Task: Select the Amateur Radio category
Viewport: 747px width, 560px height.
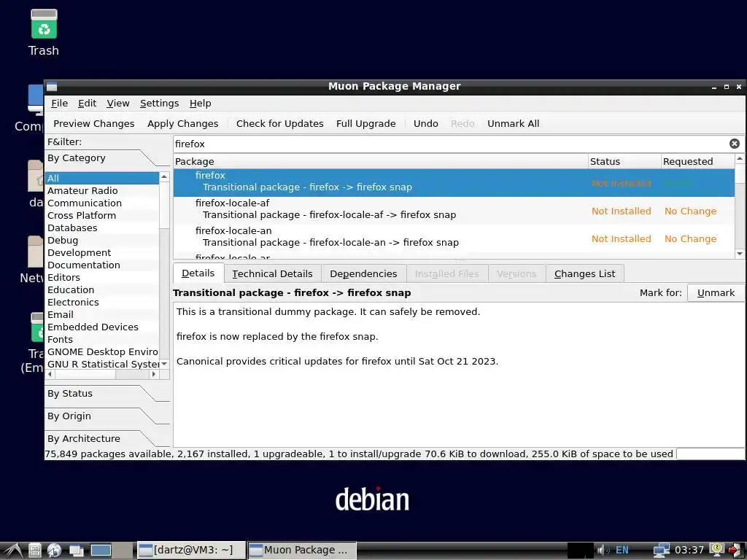Action: click(x=102, y=190)
